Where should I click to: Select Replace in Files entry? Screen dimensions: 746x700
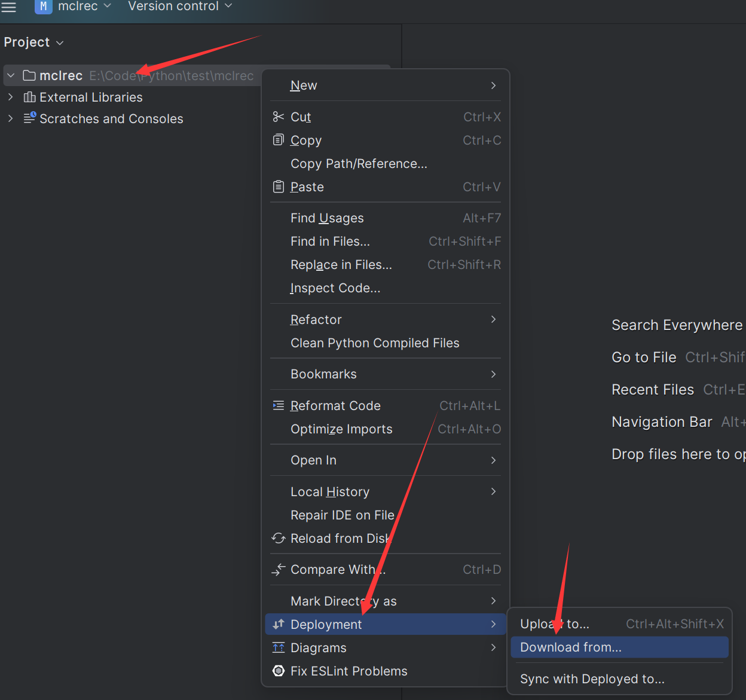tap(386, 265)
